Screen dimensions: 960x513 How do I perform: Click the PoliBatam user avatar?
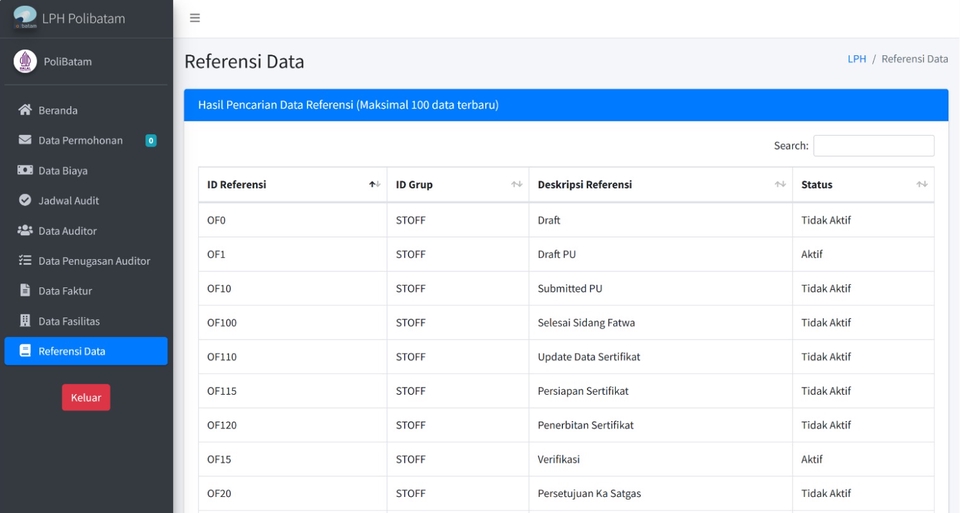pyautogui.click(x=25, y=61)
